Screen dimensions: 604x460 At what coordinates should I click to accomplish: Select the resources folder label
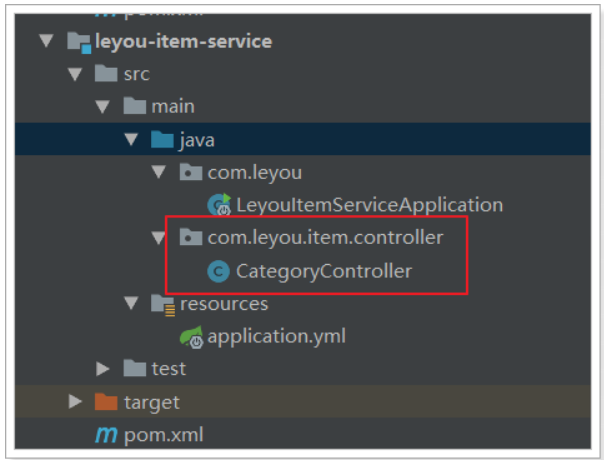(x=224, y=304)
